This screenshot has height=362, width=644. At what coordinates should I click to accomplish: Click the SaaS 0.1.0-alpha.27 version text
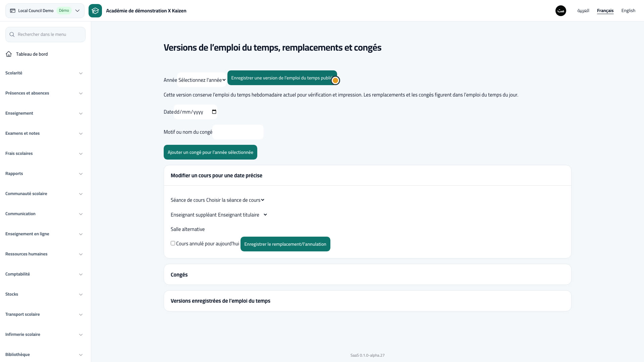(x=367, y=355)
